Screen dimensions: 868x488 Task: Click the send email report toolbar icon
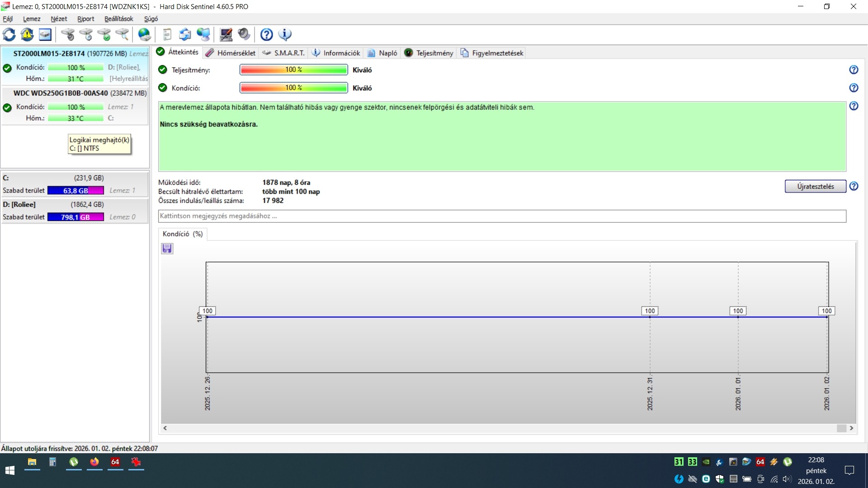185,34
